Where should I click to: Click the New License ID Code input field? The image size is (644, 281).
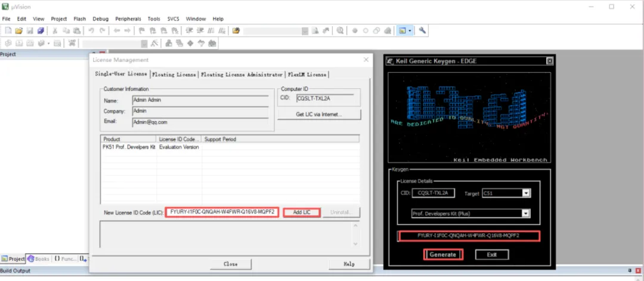coord(222,212)
